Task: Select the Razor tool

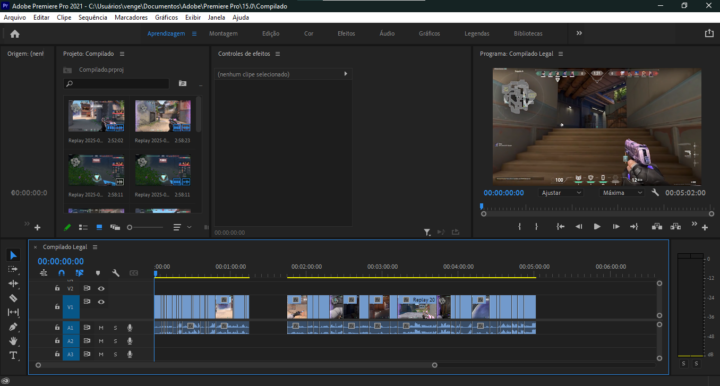Action: tap(13, 298)
